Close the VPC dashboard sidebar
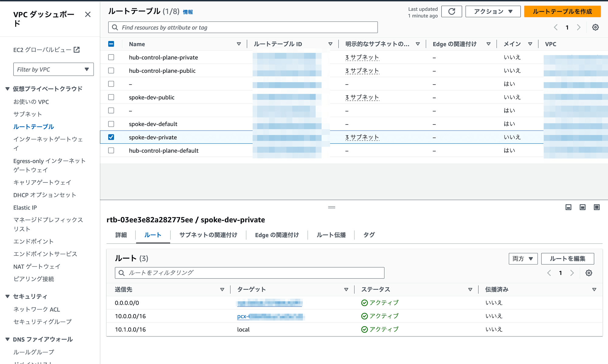Viewport: 608px width, 364px height. click(x=88, y=14)
